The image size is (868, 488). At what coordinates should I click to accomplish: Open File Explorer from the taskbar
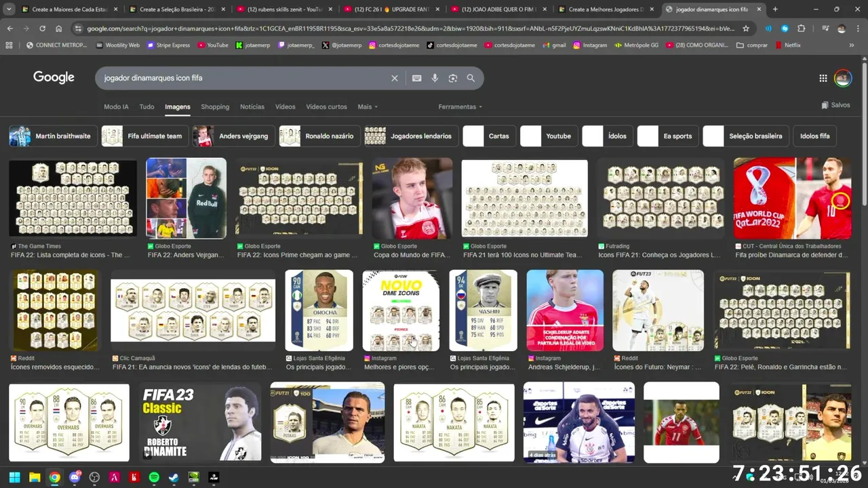click(35, 477)
